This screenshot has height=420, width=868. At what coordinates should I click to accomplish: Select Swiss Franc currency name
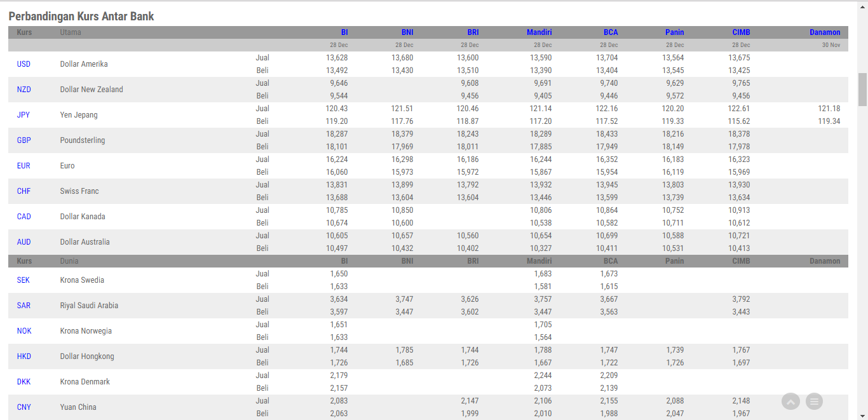point(79,191)
